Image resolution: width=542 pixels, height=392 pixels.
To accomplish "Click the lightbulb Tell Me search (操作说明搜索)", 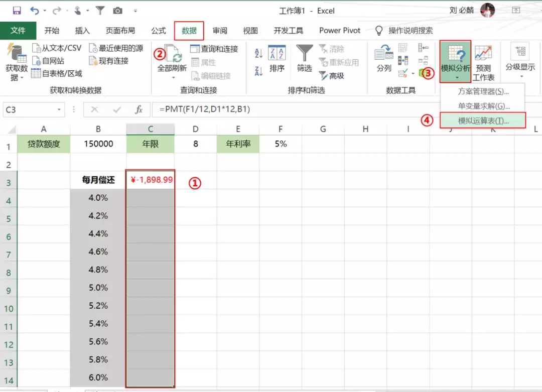I will pyautogui.click(x=403, y=31).
